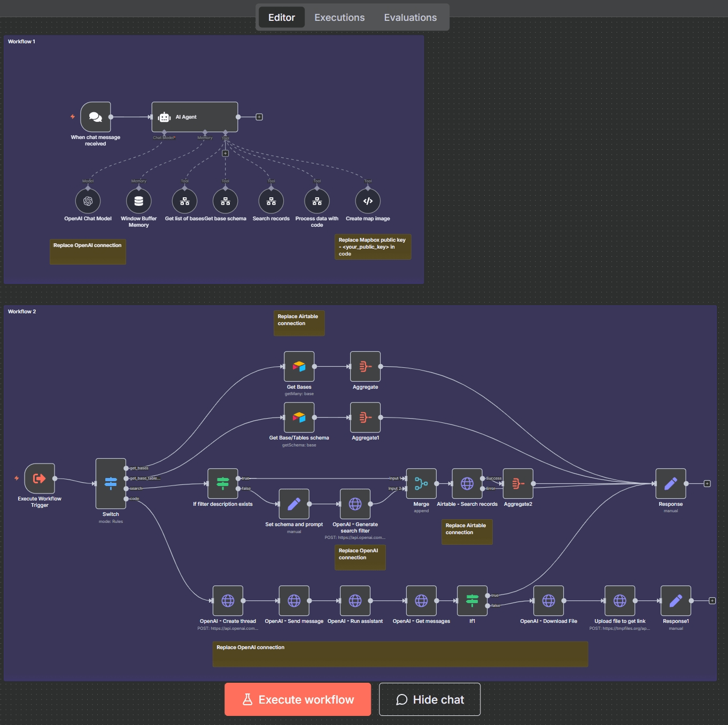
Task: Open the Evaluations tab
Action: (410, 18)
